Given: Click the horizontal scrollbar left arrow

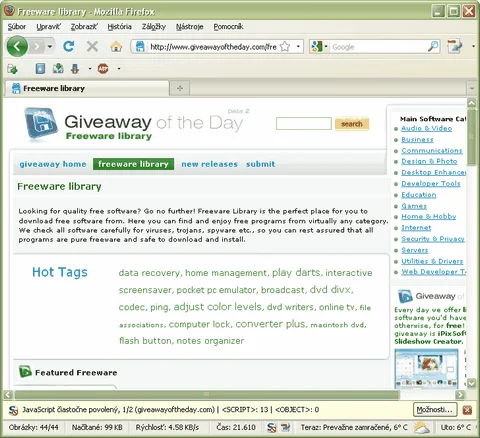Looking at the screenshot, I should point(8,395).
